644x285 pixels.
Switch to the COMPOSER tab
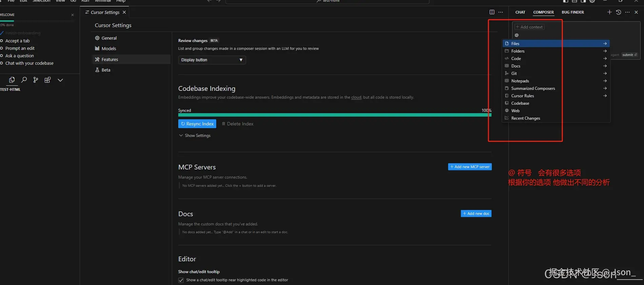[543, 12]
